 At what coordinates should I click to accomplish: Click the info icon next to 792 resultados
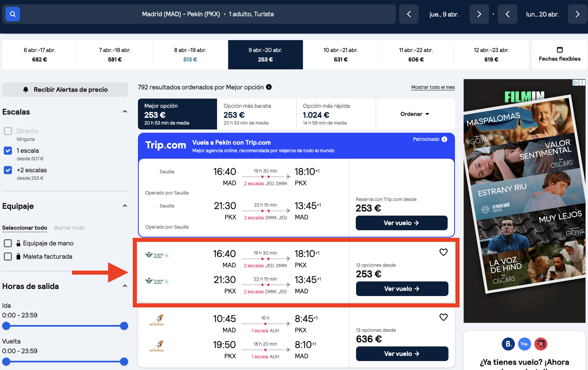click(x=269, y=87)
